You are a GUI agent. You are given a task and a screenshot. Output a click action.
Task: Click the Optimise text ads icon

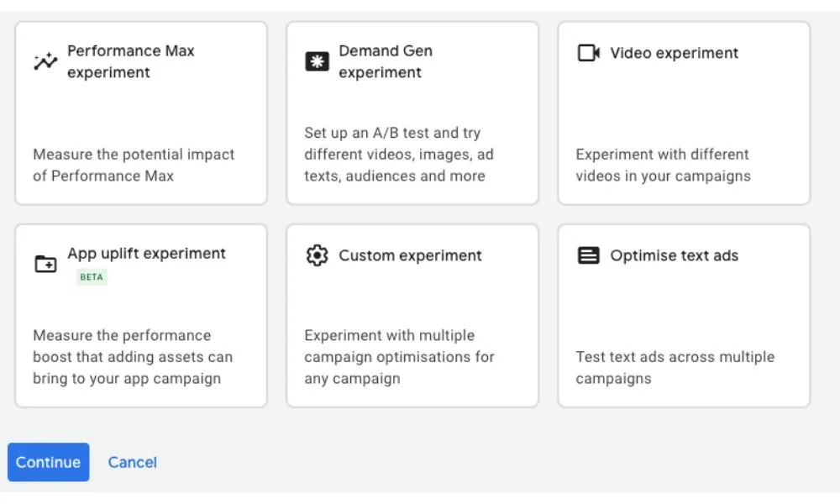[589, 255]
